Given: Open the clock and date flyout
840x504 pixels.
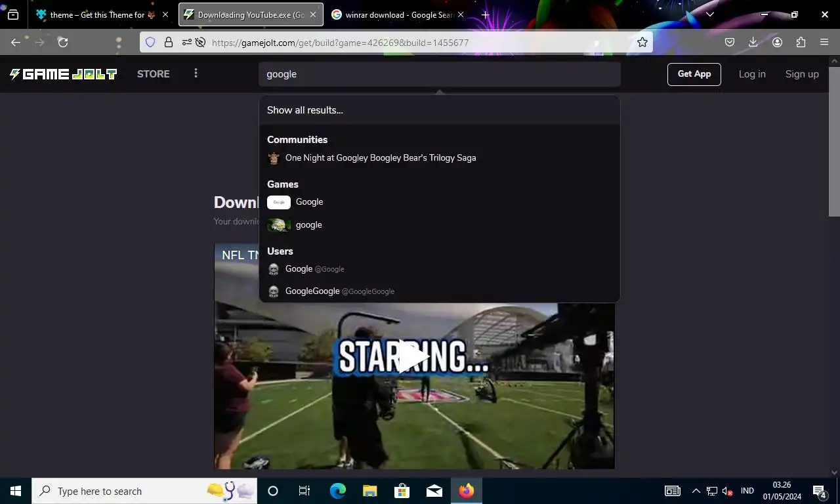Looking at the screenshot, I should [x=782, y=491].
